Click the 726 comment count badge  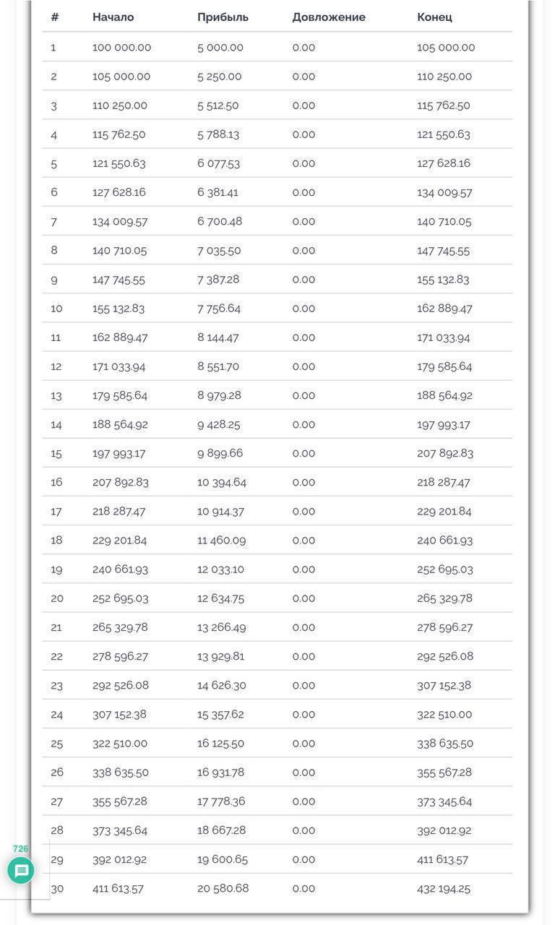tap(20, 848)
